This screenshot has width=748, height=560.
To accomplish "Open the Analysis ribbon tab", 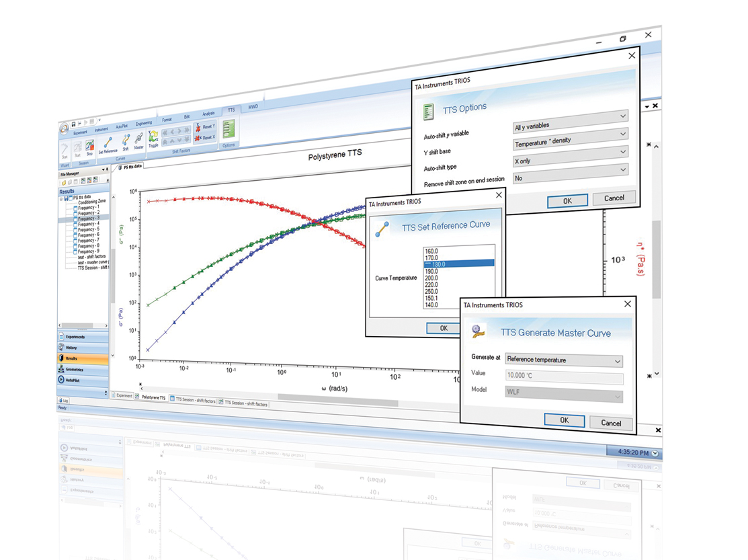I will click(x=208, y=114).
